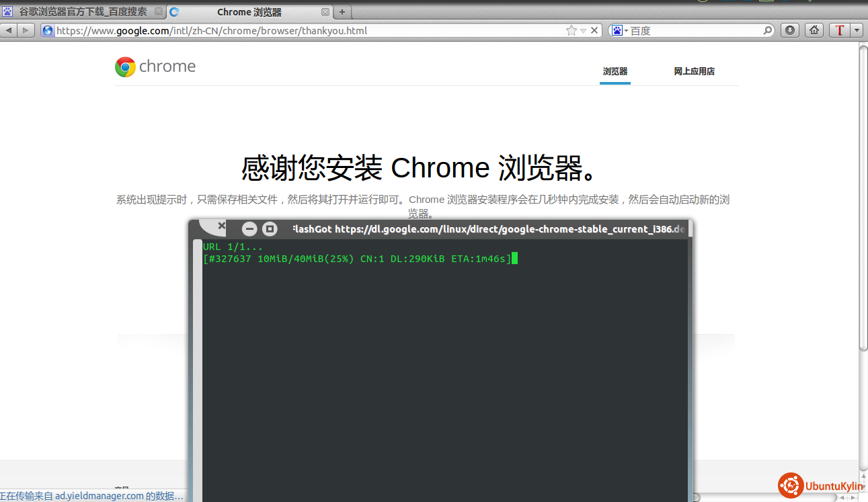Minimize the FlashGot terminal window
Image resolution: width=868 pixels, height=502 pixels.
[249, 229]
